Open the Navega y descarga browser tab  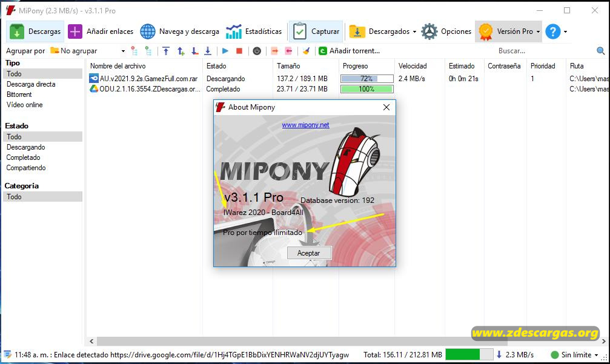point(180,31)
